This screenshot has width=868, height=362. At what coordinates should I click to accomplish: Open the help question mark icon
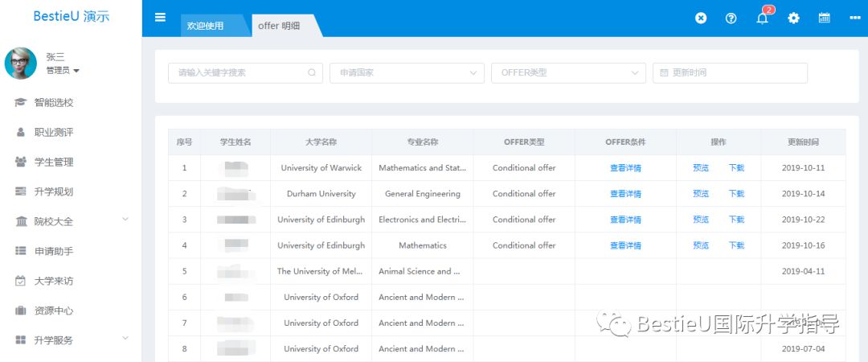pyautogui.click(x=731, y=18)
